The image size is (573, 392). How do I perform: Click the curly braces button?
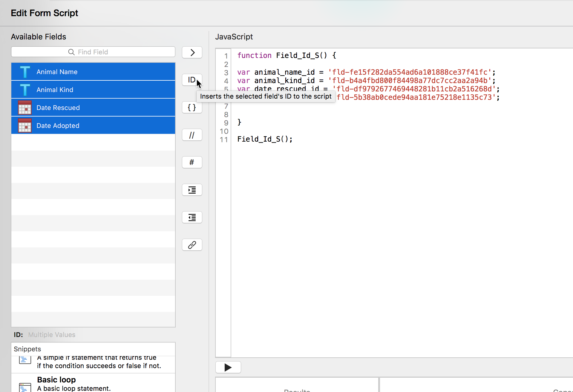(x=192, y=108)
